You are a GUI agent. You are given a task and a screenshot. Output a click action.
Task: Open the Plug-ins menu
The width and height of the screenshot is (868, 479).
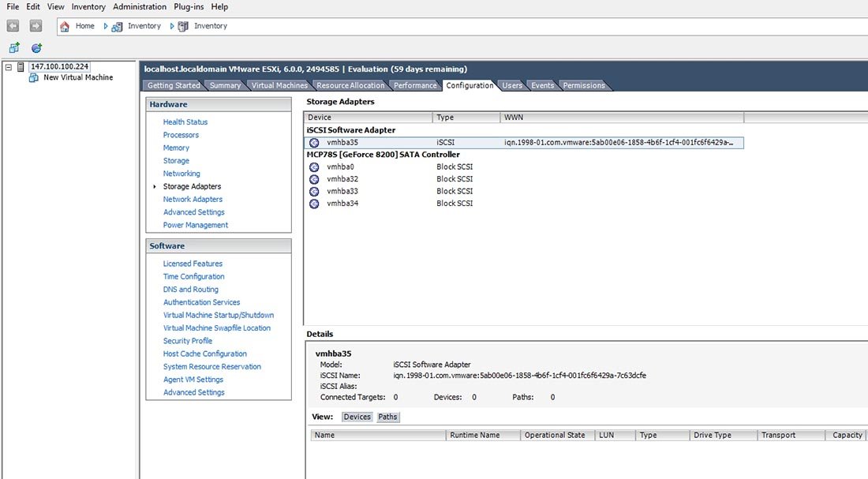click(188, 6)
